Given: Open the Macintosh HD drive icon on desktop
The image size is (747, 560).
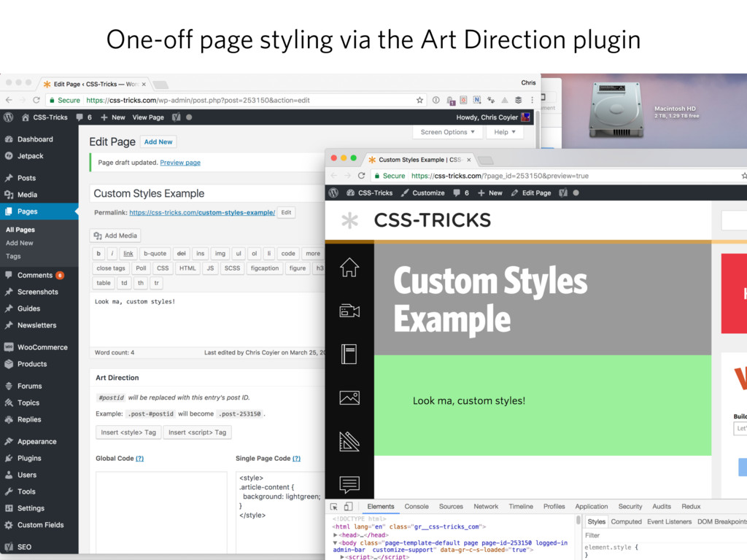Looking at the screenshot, I should pos(616,111).
